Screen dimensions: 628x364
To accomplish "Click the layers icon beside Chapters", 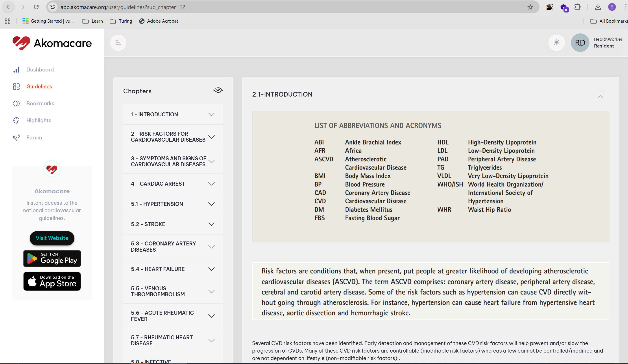I will [218, 91].
